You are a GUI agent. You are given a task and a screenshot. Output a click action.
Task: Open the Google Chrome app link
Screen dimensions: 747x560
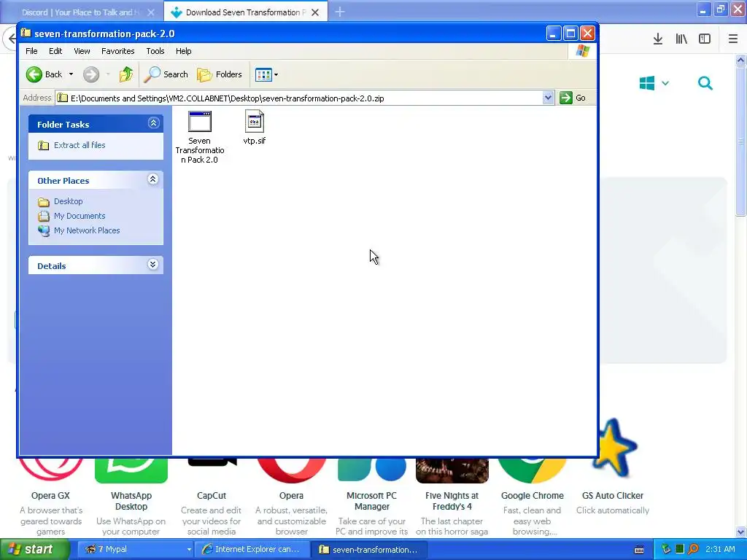tap(532, 496)
